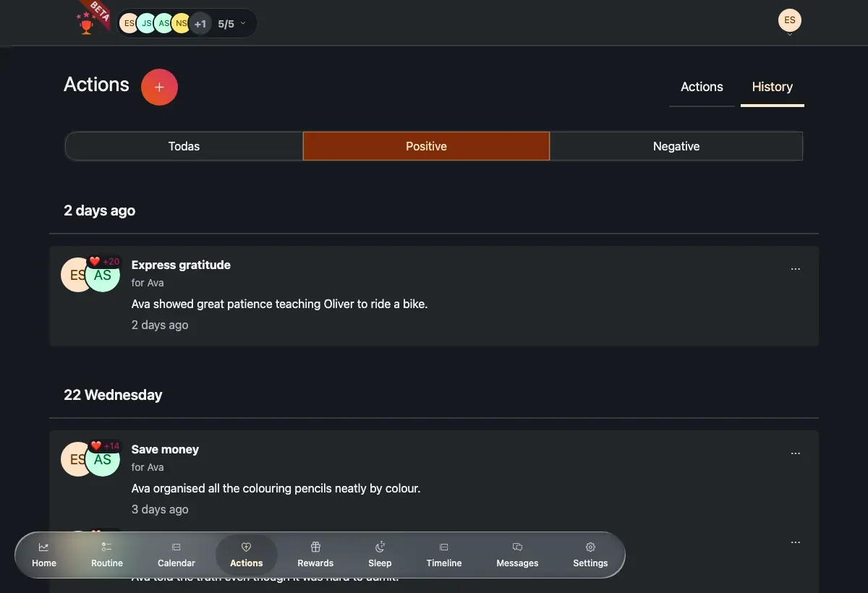Open Rewards in bottom navigation
Image resolution: width=868 pixels, height=593 pixels.
tap(315, 555)
